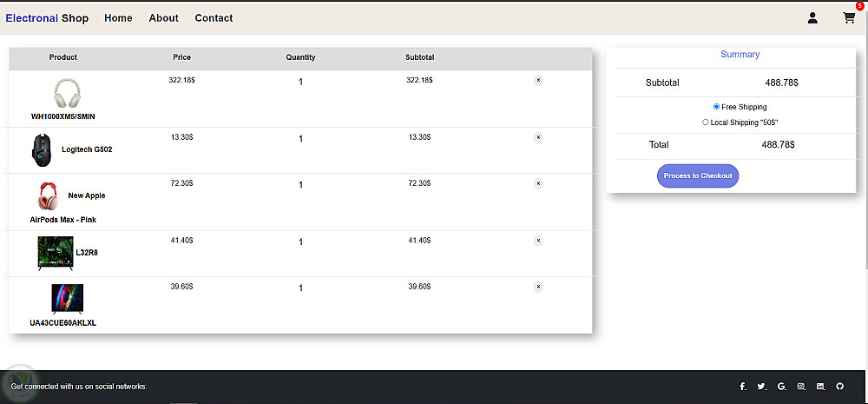Open the About page
Viewport: 868px width, 404px height.
coord(163,17)
